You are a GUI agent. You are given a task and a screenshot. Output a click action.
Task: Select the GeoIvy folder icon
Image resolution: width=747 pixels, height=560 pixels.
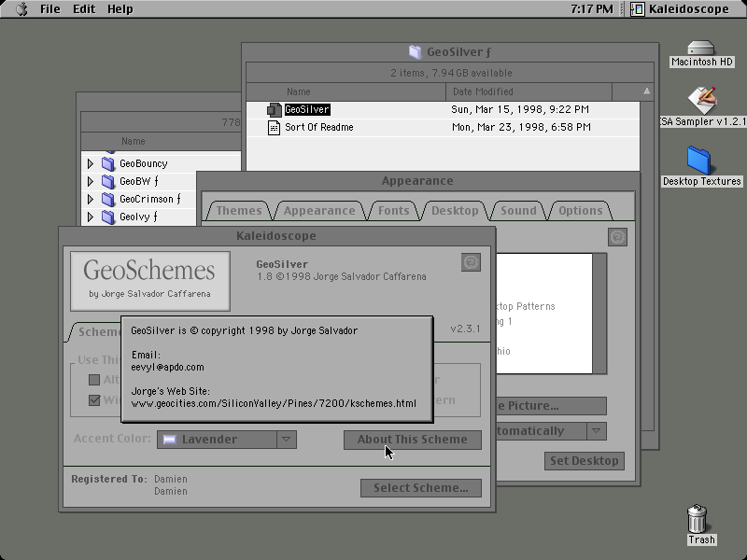tap(108, 217)
